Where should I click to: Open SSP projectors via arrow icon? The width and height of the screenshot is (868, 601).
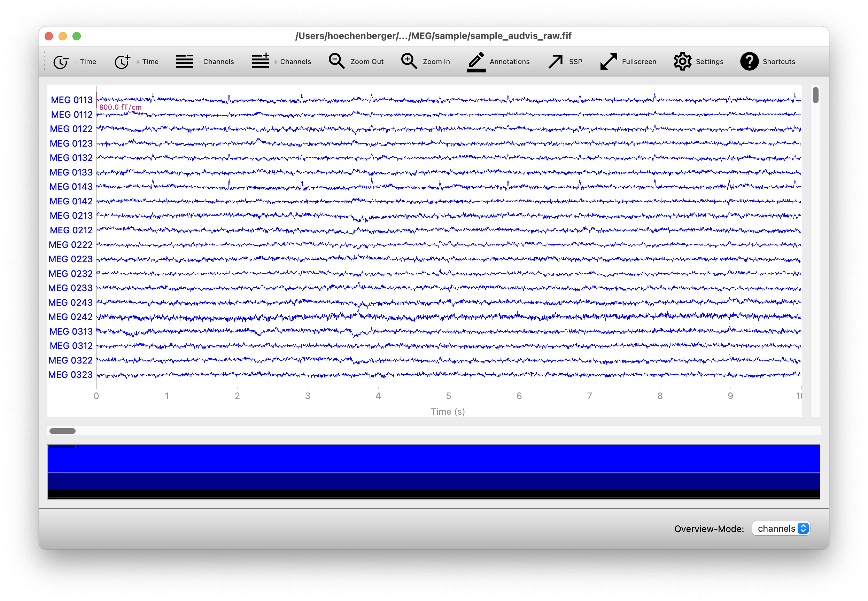(x=556, y=62)
